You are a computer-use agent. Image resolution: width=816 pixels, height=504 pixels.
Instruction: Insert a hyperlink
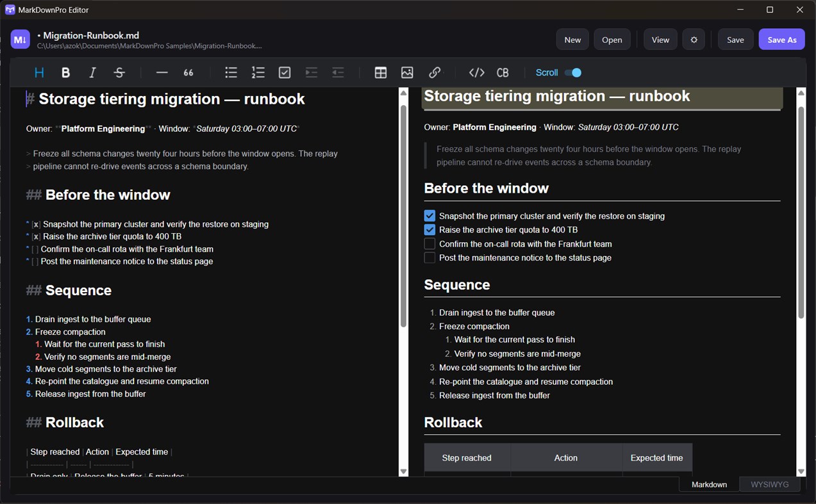point(435,72)
